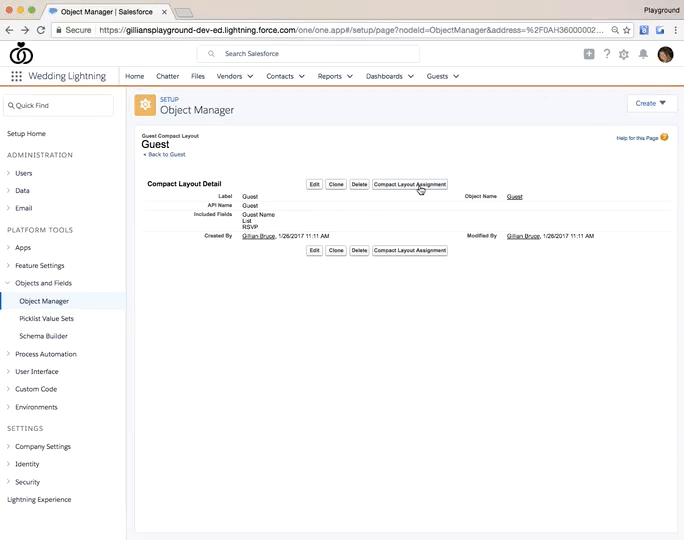This screenshot has height=540, width=684.
Task: Open the App Launcher grid icon
Action: click(16, 76)
